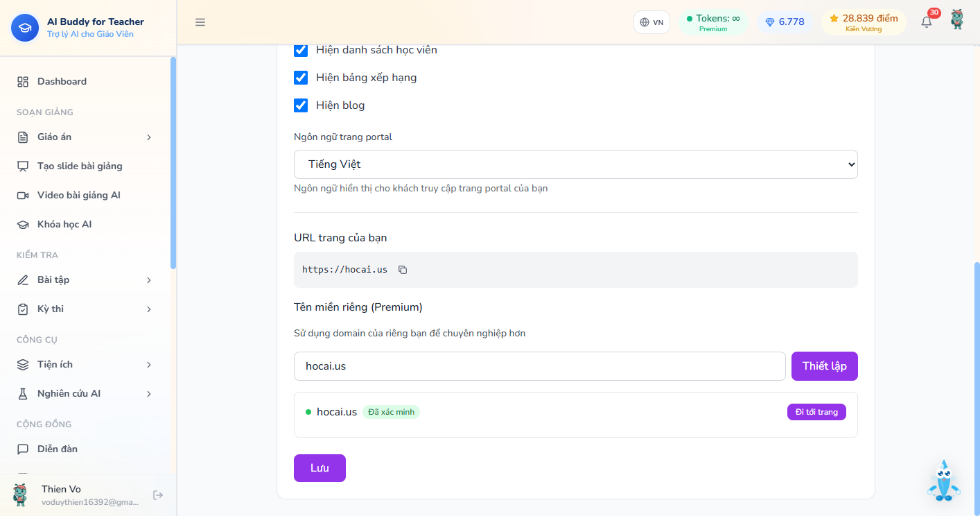Image resolution: width=980 pixels, height=516 pixels.
Task: Uncheck Hiện danh sách học viên checkbox
Action: click(301, 50)
